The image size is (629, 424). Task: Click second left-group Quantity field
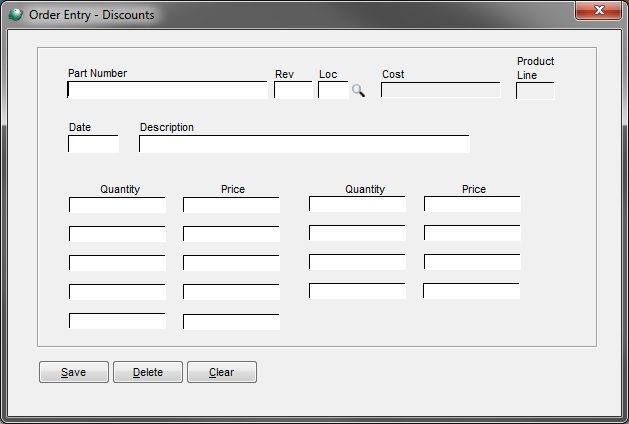117,234
